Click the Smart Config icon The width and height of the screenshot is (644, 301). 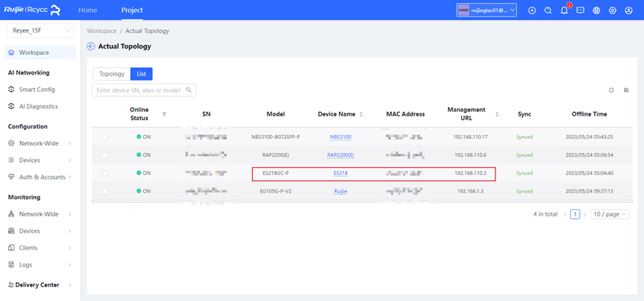coord(11,89)
